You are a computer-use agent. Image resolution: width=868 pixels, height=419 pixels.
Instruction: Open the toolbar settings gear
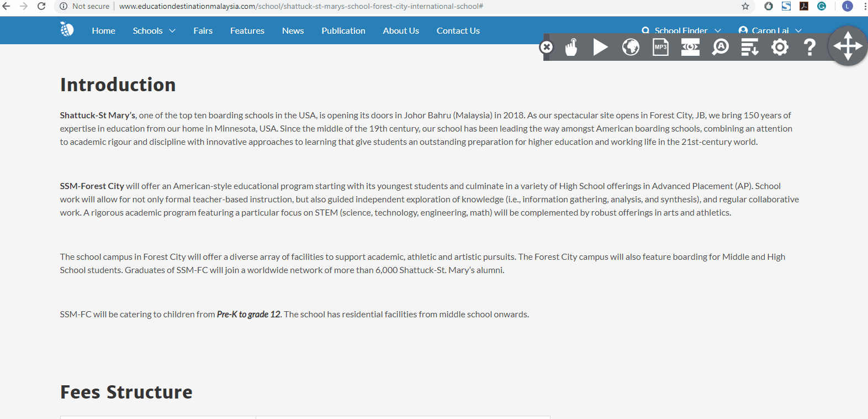(780, 48)
